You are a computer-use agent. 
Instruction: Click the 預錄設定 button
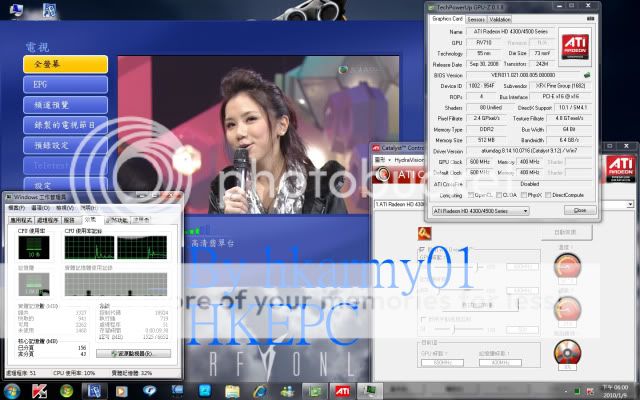coord(66,145)
